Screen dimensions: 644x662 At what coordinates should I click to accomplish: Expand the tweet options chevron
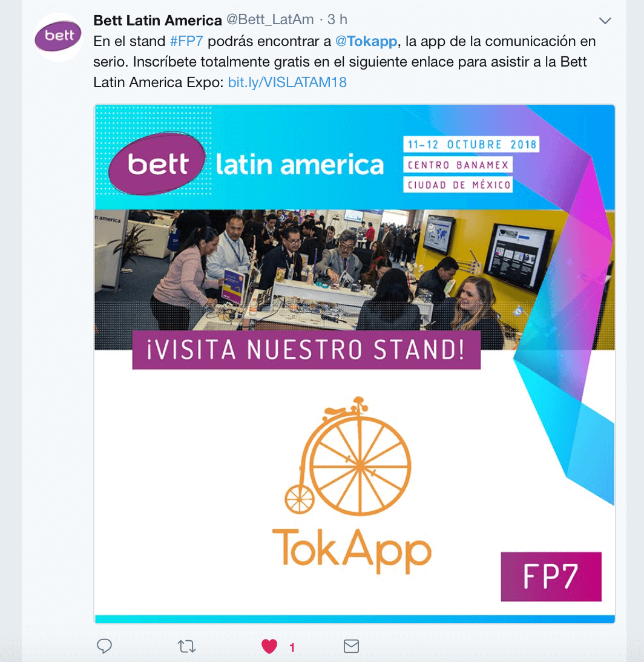click(x=605, y=21)
